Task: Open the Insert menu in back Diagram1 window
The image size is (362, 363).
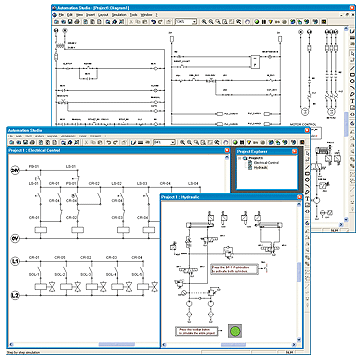Action: [x=90, y=15]
